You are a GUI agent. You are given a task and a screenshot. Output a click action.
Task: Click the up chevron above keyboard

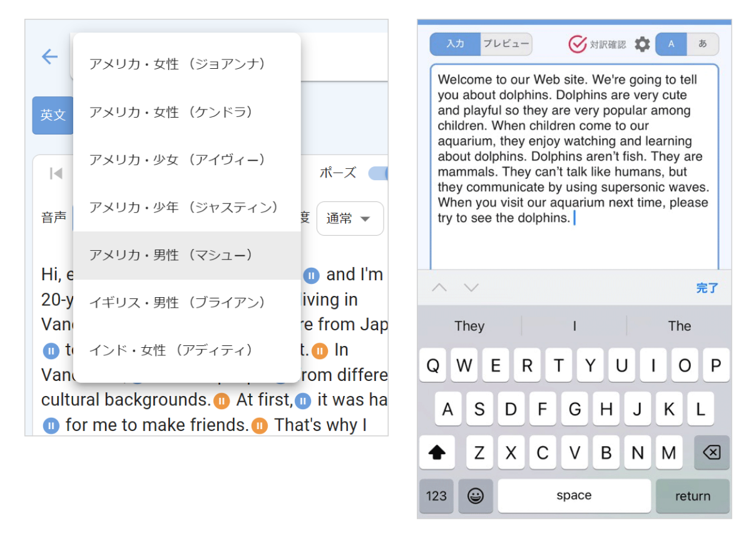click(440, 288)
